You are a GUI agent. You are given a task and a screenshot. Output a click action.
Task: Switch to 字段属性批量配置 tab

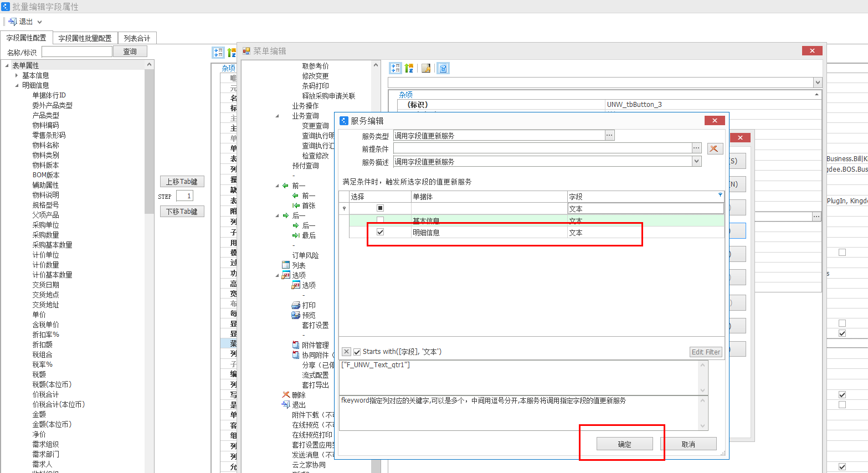pos(85,38)
